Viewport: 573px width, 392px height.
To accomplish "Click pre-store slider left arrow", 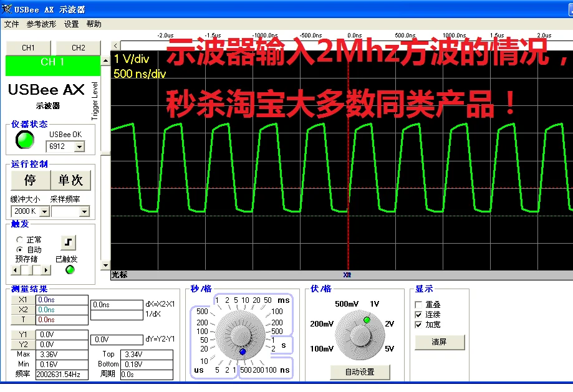I will click(x=16, y=270).
